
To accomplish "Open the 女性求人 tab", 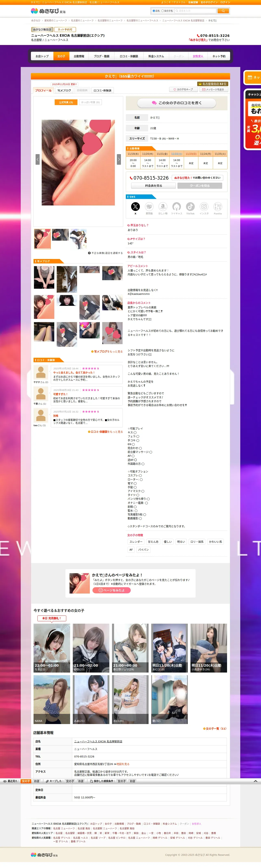I will 198,56.
